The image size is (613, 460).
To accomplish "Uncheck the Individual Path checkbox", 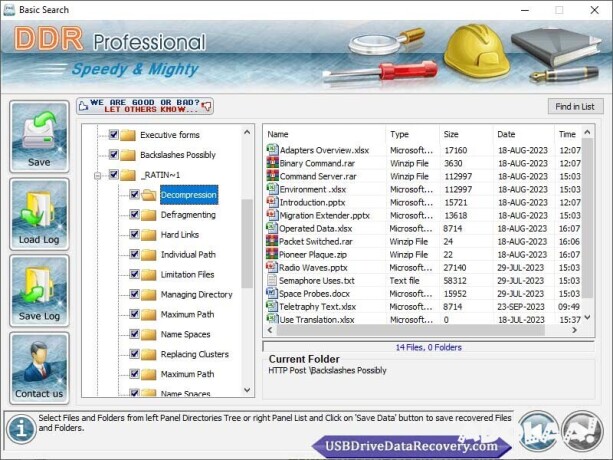I will 134,254.
